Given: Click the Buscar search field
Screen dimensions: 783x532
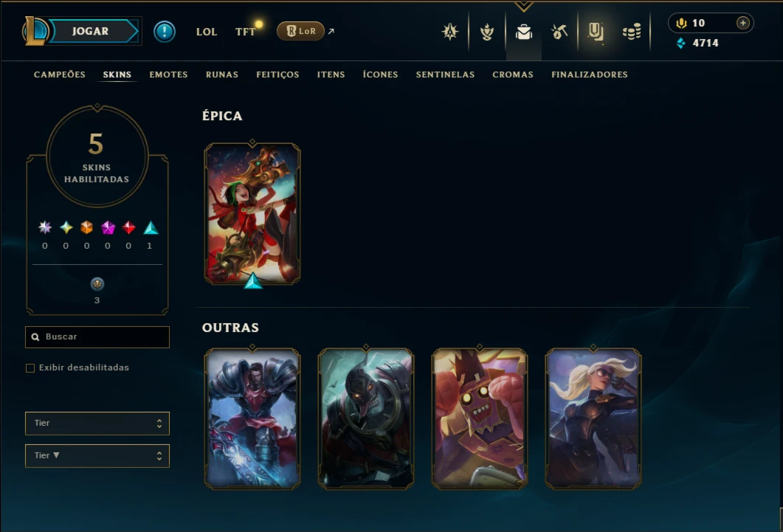Looking at the screenshot, I should (x=97, y=337).
